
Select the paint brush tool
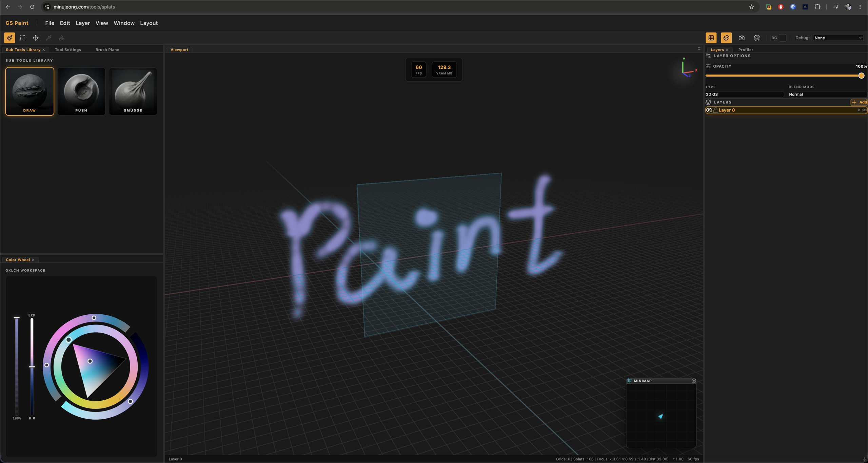pyautogui.click(x=9, y=38)
